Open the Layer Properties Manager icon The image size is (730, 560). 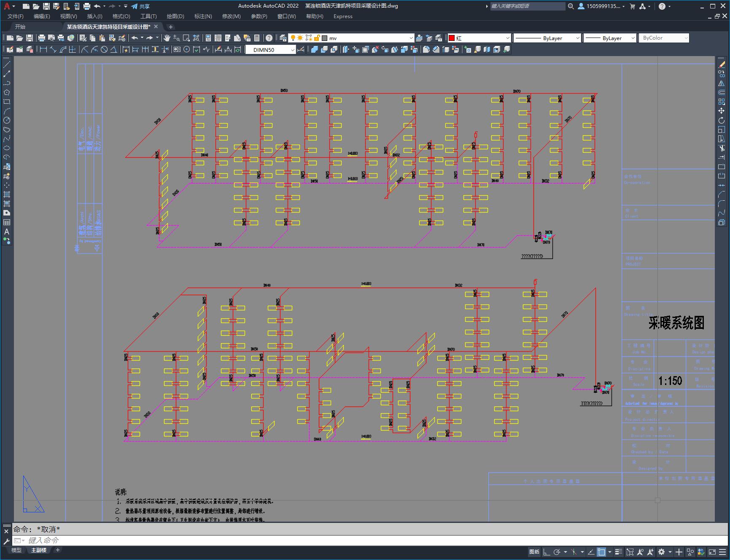click(x=283, y=38)
